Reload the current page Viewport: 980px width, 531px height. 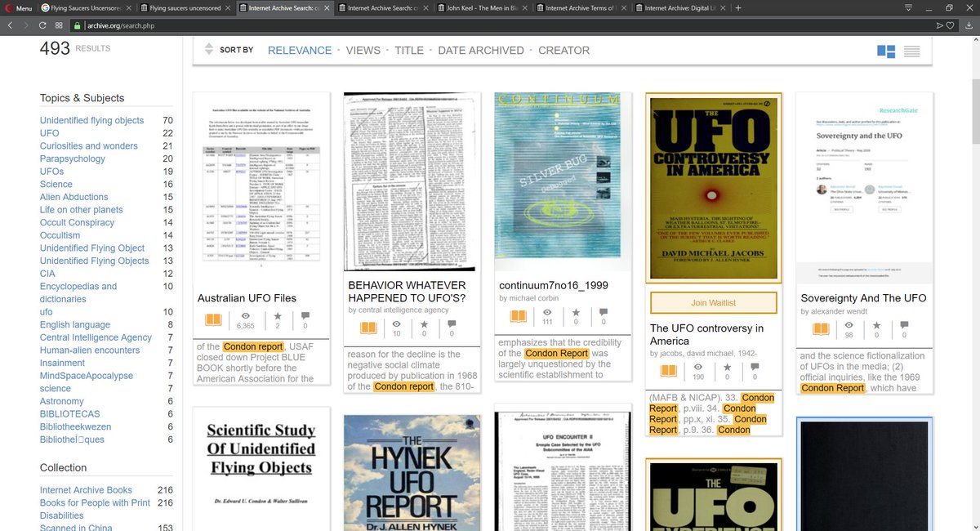(41, 25)
